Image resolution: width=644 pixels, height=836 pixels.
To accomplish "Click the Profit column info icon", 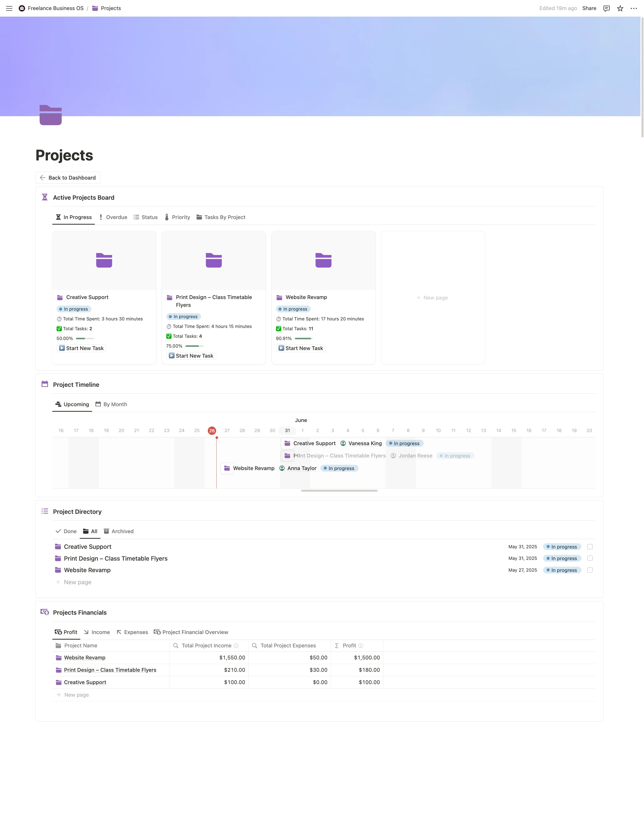I will coord(361,646).
